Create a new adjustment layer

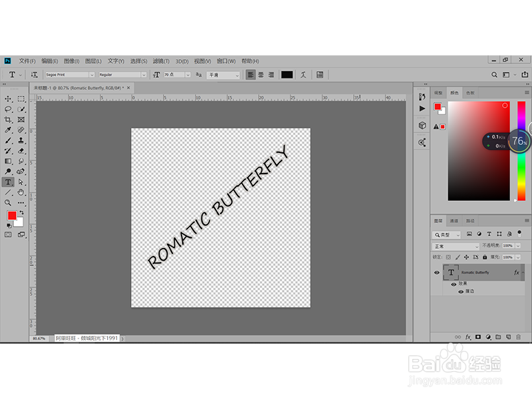488,337
